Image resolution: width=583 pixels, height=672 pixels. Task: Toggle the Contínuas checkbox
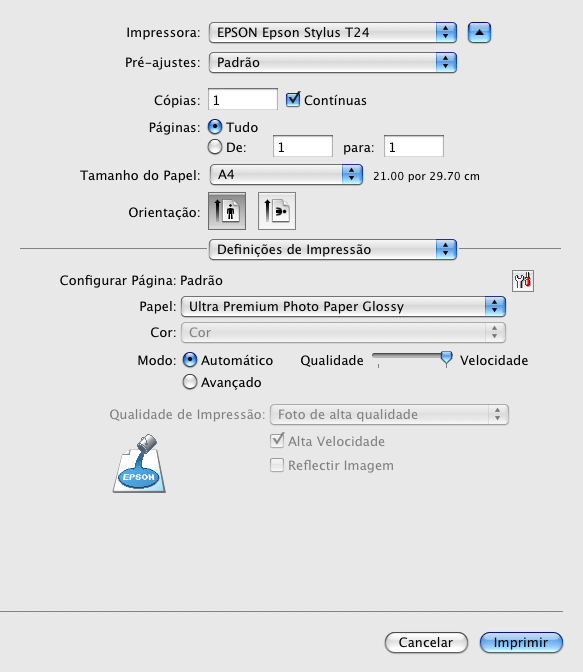293,99
